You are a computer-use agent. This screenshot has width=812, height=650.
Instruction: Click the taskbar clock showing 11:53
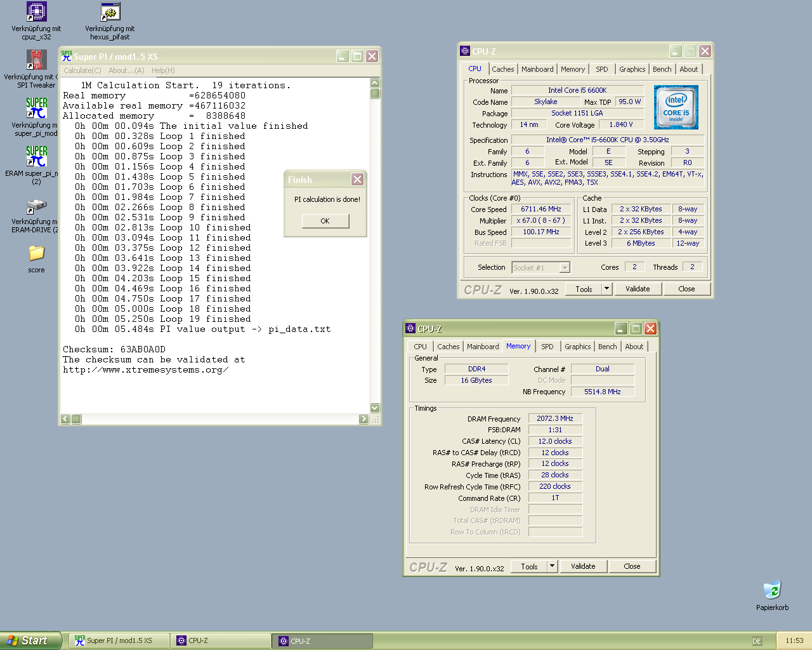[794, 641]
